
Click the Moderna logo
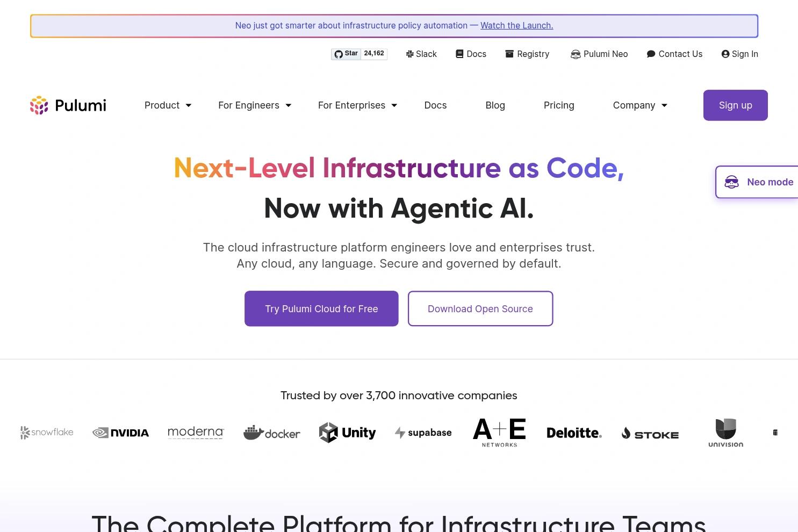(196, 433)
